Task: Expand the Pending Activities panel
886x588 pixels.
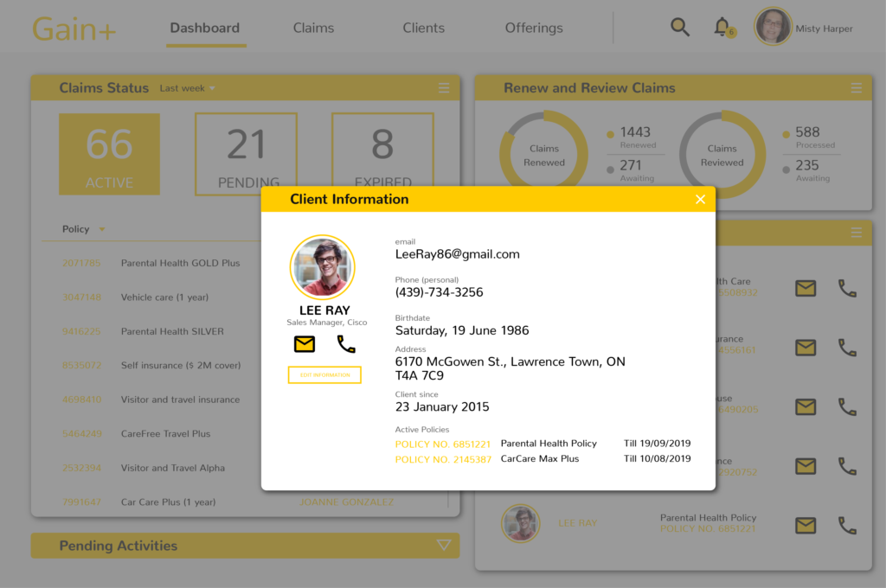Action: coord(444,545)
